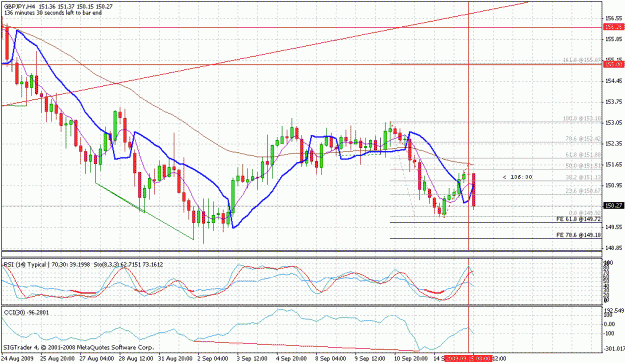Image resolution: width=625 pixels, height=363 pixels.
Task: Click the '136 minutes 30 seconds left to bar end' text
Action: click(x=53, y=13)
